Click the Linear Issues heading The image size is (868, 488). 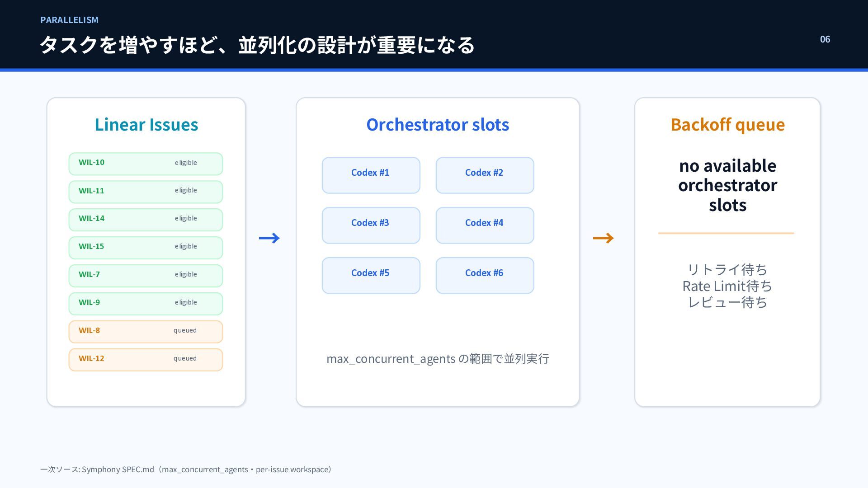[146, 124]
